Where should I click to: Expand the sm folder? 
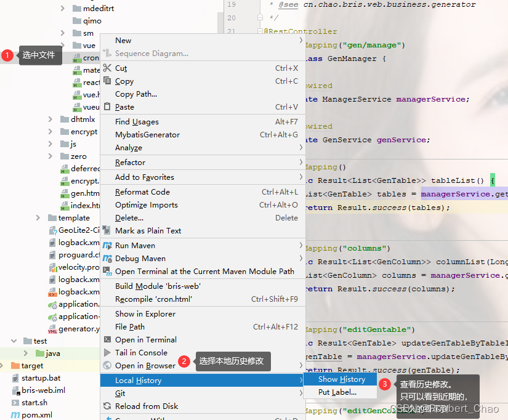click(63, 33)
